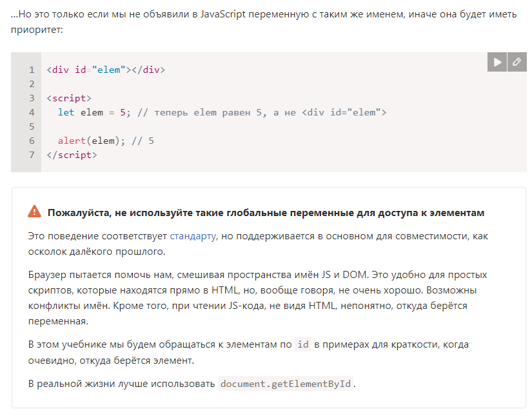The width and height of the screenshot is (532, 416).
Task: Click the comment "// теперь elem равен 5"
Action: click(200, 113)
